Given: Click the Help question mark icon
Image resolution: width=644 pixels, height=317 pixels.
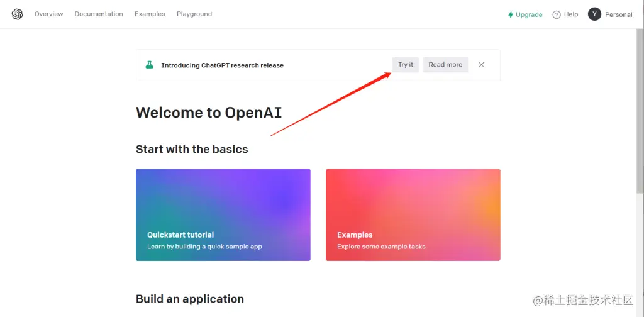Looking at the screenshot, I should pos(557,15).
